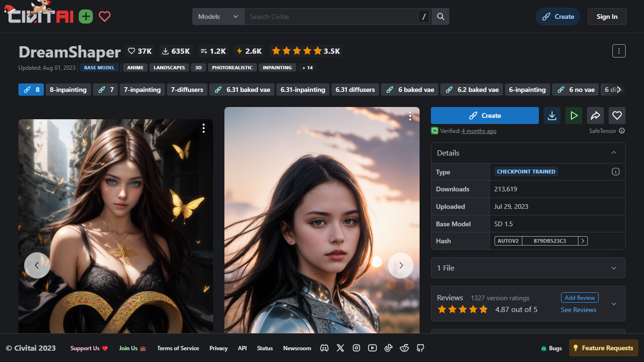
Task: Click the green play run-model icon
Action: coord(574,115)
